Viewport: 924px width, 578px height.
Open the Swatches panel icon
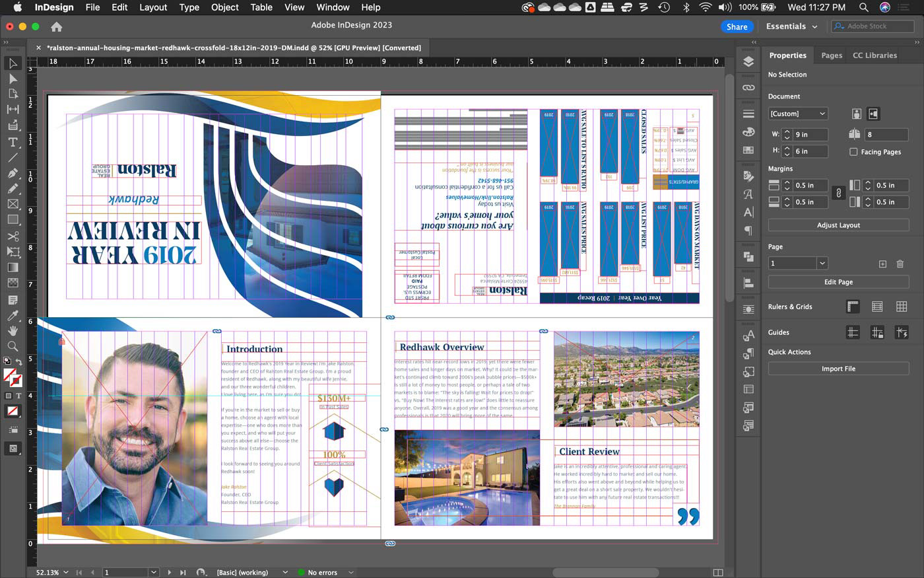pos(748,150)
